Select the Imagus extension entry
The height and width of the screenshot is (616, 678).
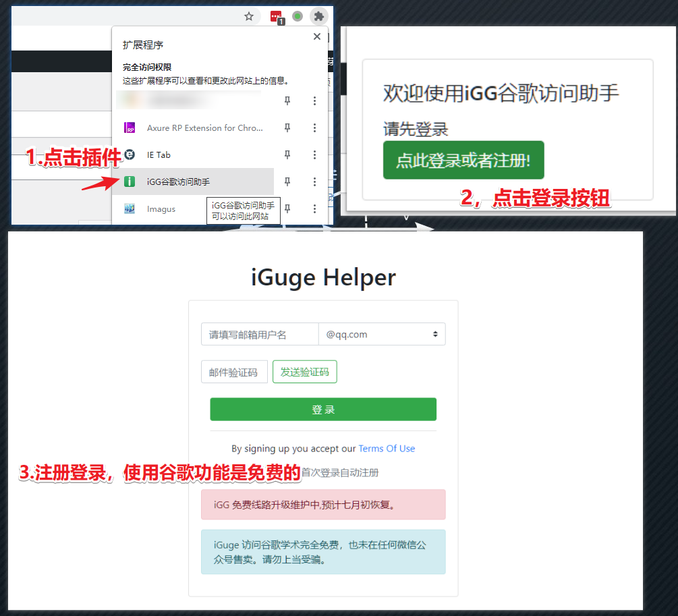pyautogui.click(x=161, y=209)
